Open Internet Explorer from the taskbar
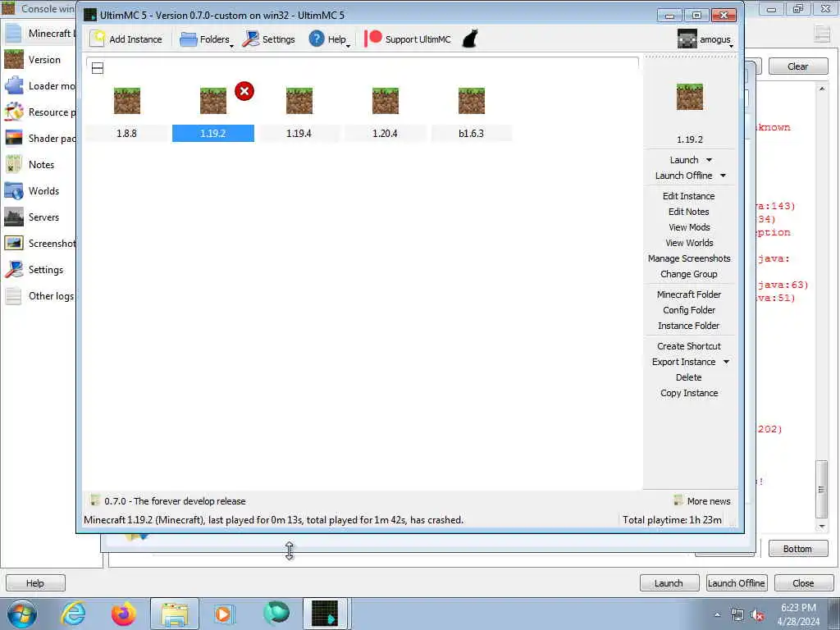This screenshot has height=630, width=840. 73,614
